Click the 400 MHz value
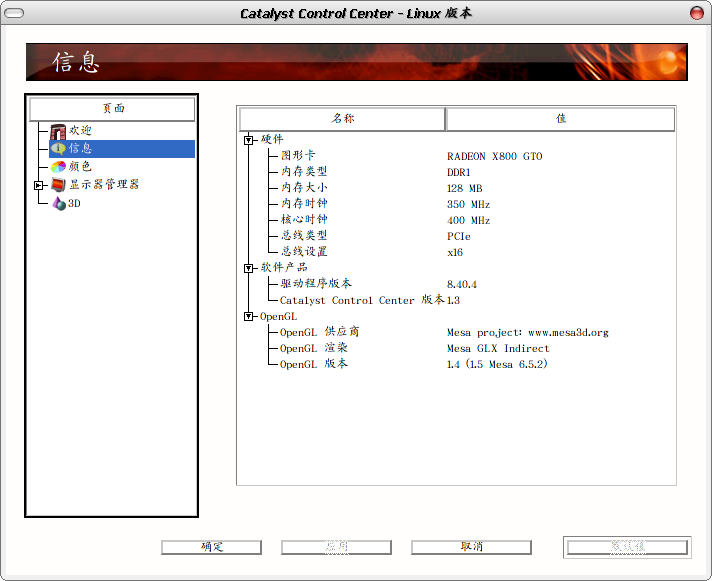This screenshot has height=581, width=712. (468, 220)
